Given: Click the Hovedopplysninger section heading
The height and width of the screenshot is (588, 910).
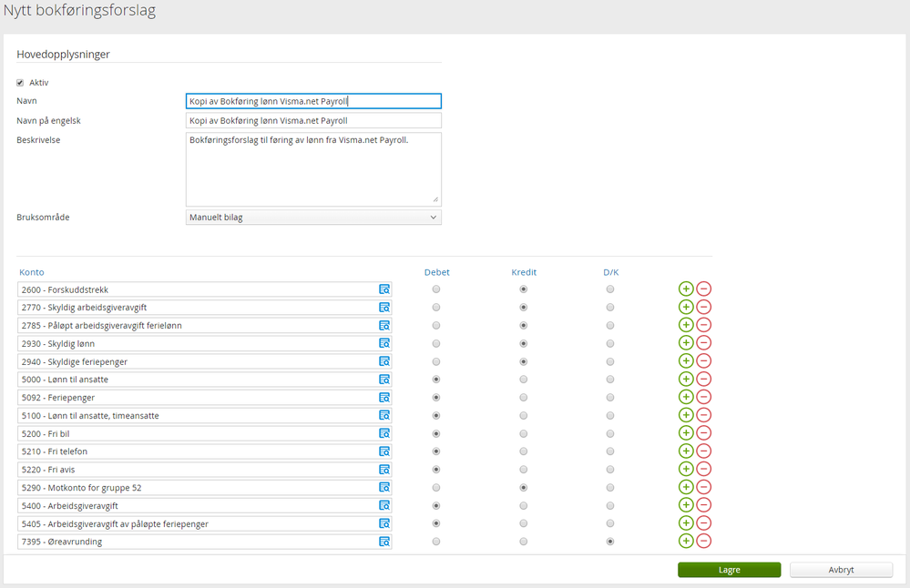Looking at the screenshot, I should [63, 54].
